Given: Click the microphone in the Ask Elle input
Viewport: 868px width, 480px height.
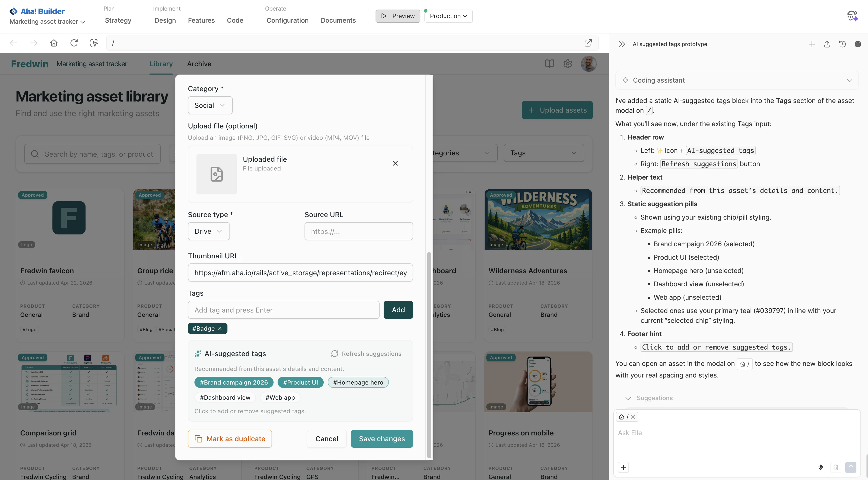Looking at the screenshot, I should tap(821, 467).
